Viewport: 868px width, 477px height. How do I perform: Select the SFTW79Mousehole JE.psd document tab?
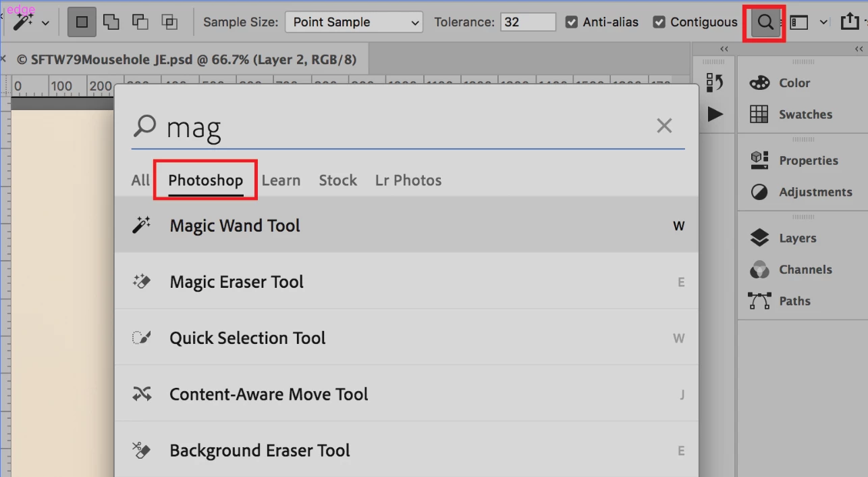(x=186, y=59)
